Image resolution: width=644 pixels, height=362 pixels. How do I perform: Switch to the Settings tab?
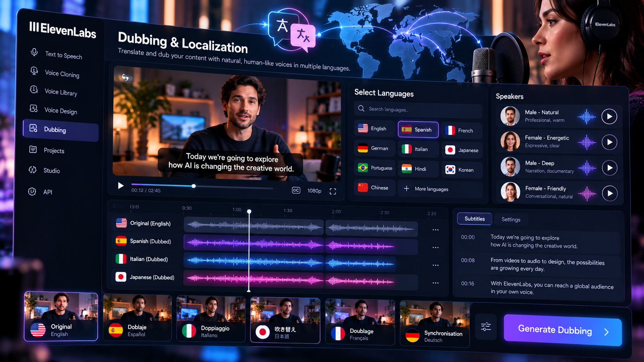511,219
